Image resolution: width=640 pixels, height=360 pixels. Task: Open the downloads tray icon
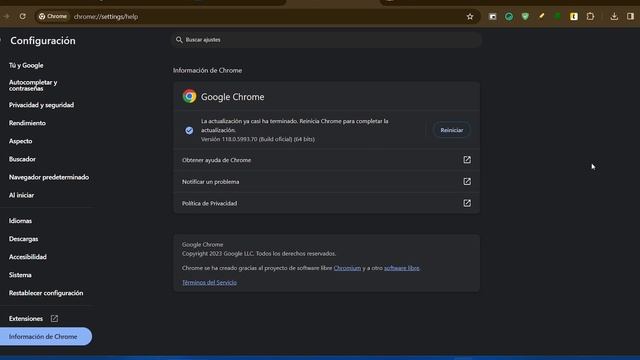point(614,16)
